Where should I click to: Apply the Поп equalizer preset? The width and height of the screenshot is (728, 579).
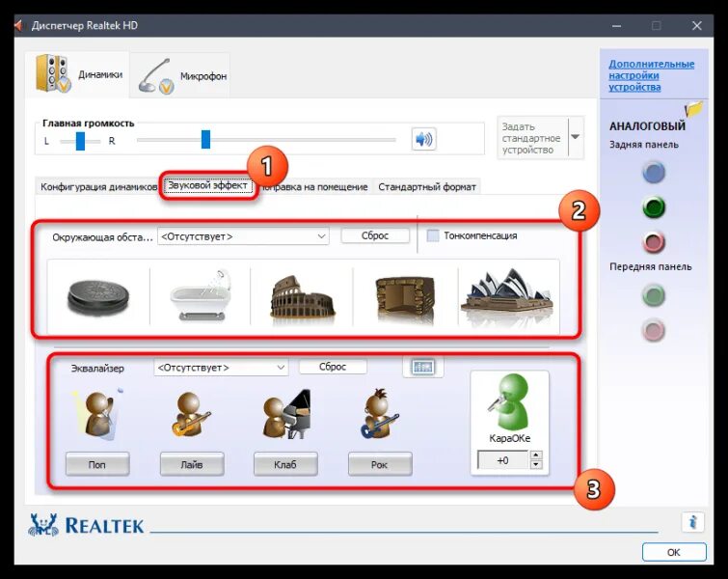(97, 464)
